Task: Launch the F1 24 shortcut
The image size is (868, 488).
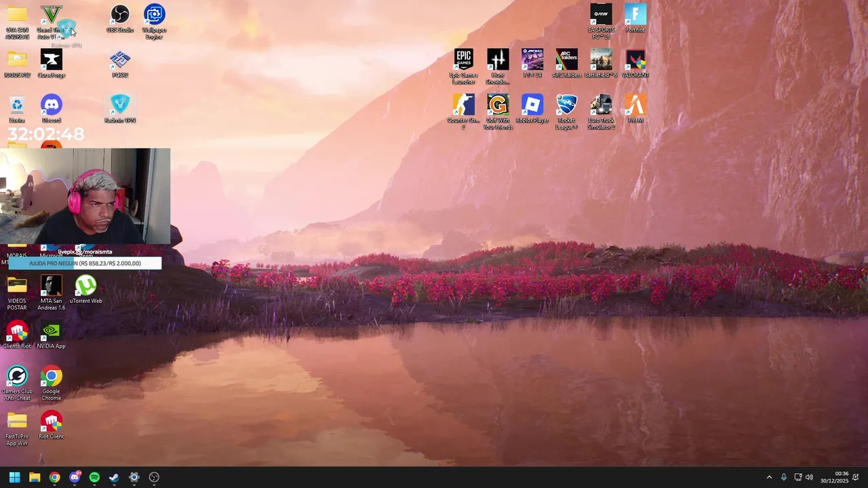Action: pyautogui.click(x=532, y=64)
